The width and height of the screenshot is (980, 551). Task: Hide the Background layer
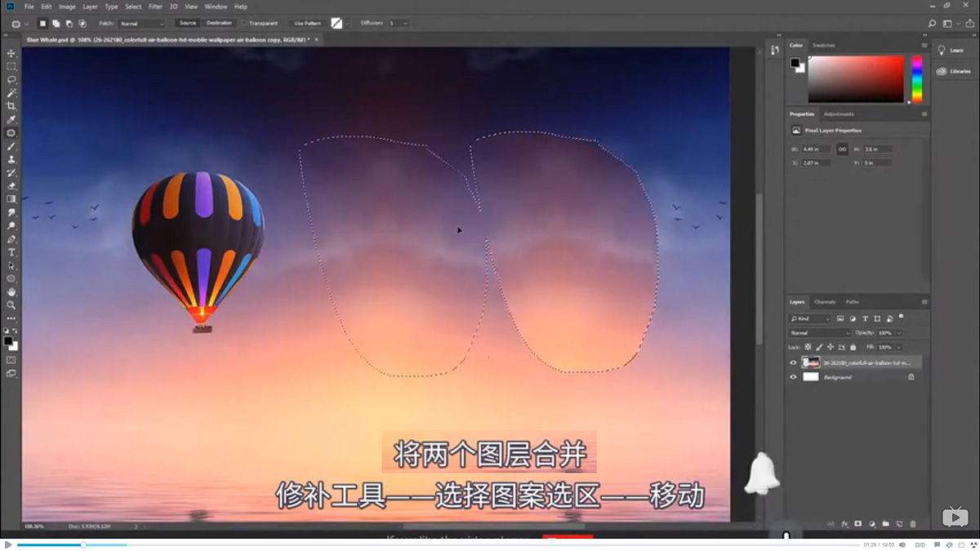[793, 377]
